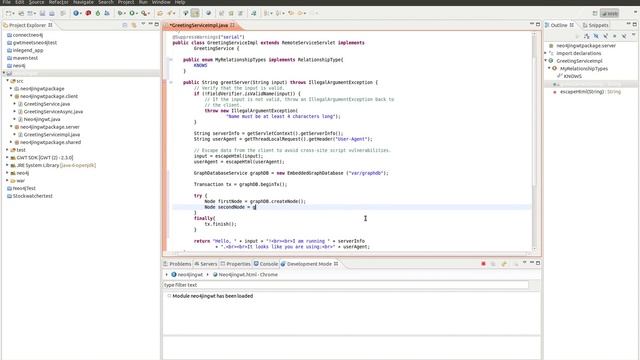The width and height of the screenshot is (640, 360).
Task: Switch to the Console tab
Action: pos(266,264)
